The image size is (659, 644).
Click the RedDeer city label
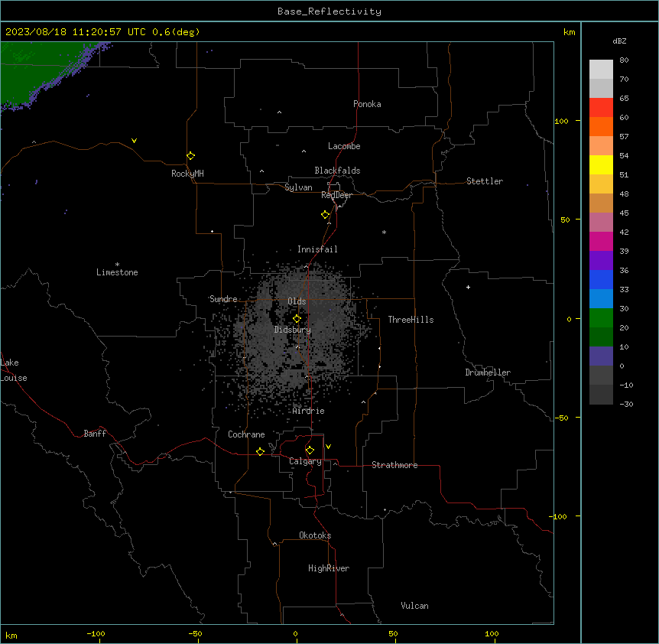click(x=336, y=195)
